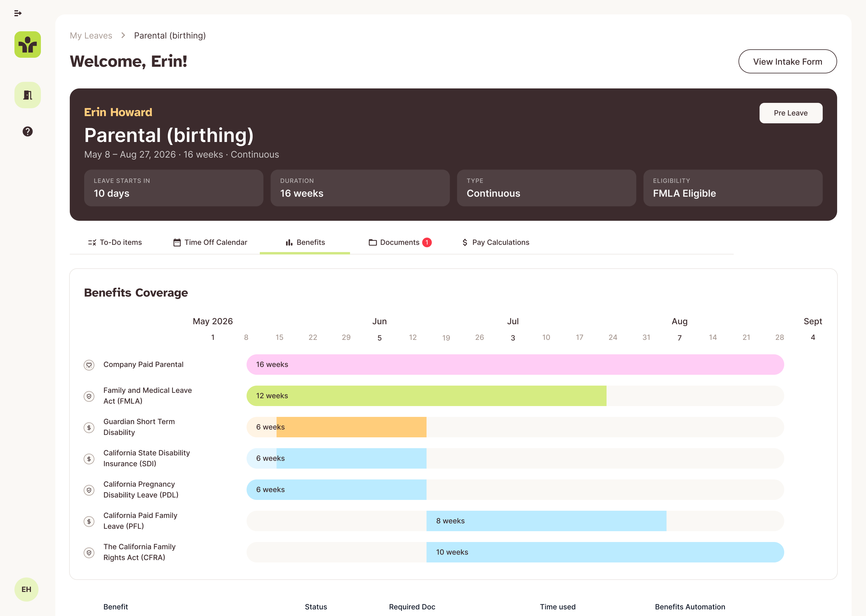Click the Required Doc column header
866x616 pixels.
click(x=412, y=607)
